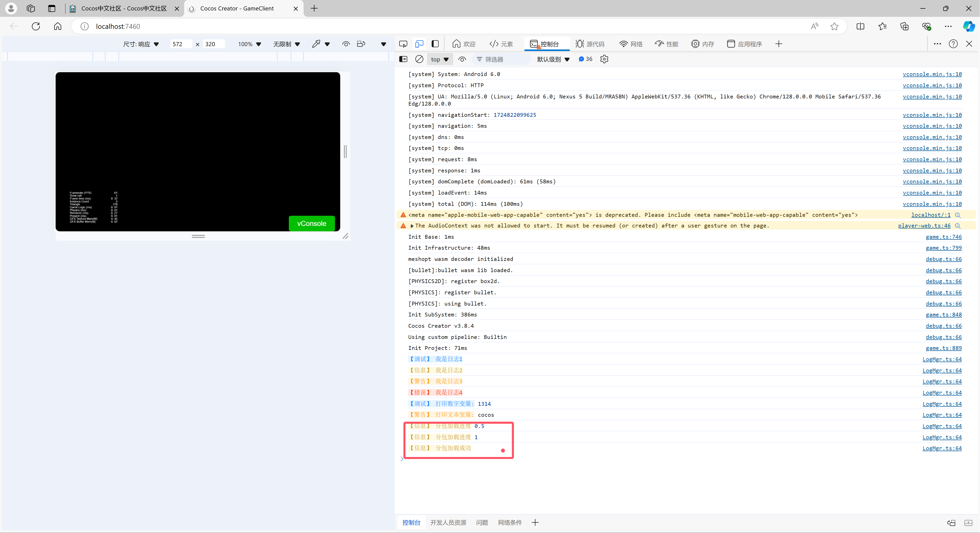Click the rotate device icon
The image size is (980, 533).
coord(361,44)
